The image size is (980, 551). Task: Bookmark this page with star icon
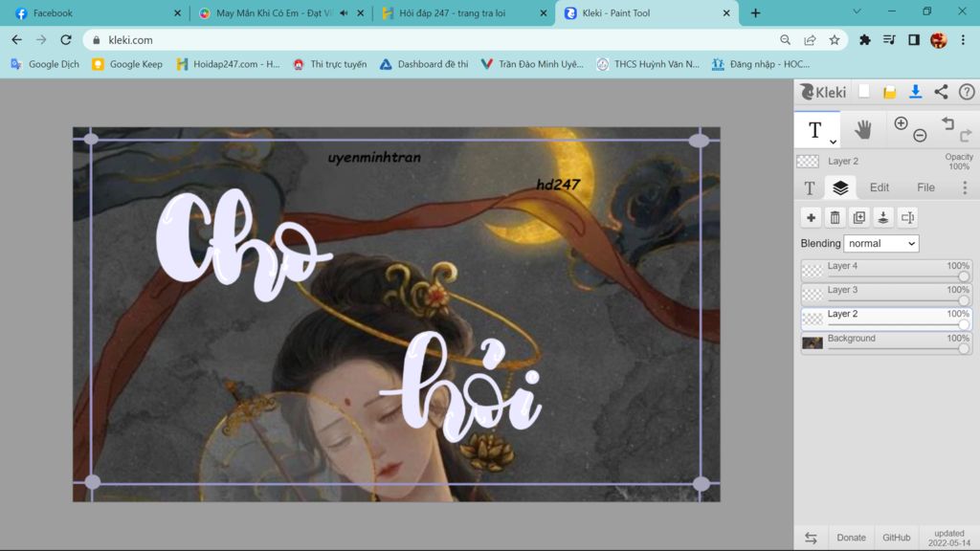[x=835, y=40]
